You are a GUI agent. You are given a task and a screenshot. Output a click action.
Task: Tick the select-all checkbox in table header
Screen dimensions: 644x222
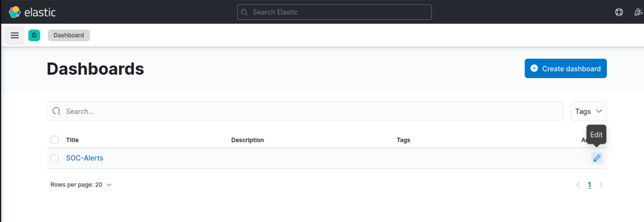coord(55,140)
